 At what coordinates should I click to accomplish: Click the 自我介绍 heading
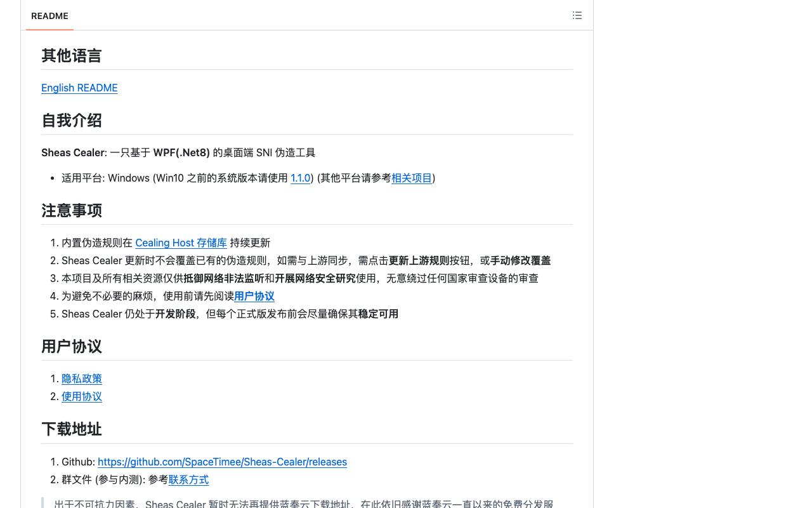72,121
